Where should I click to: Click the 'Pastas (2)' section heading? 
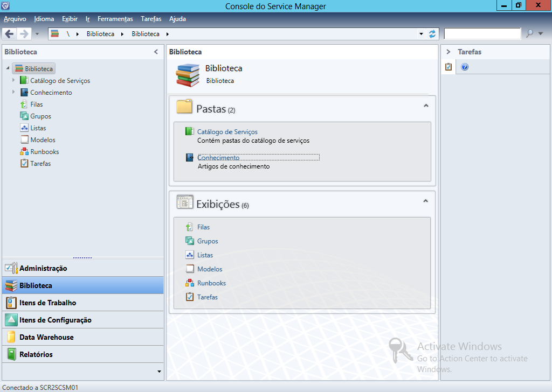tap(216, 109)
